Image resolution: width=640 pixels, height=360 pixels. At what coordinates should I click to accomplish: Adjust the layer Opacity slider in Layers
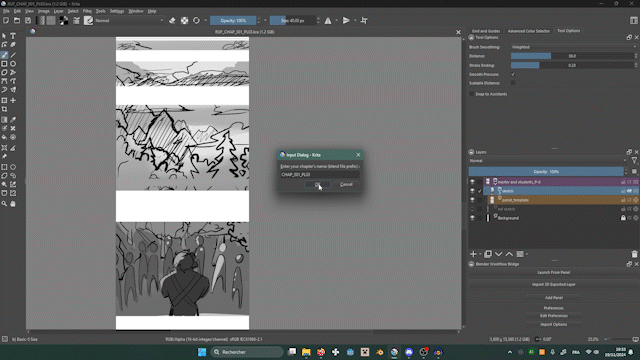546,171
